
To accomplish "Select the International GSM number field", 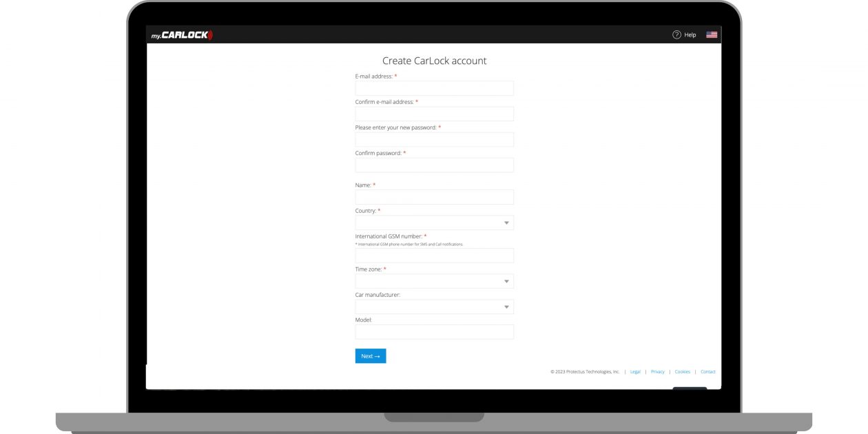I will [x=434, y=256].
